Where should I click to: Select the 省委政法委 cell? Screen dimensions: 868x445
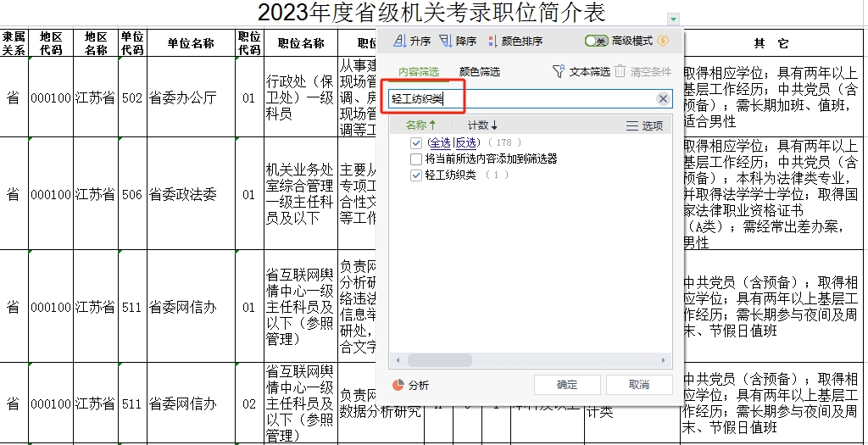click(191, 194)
